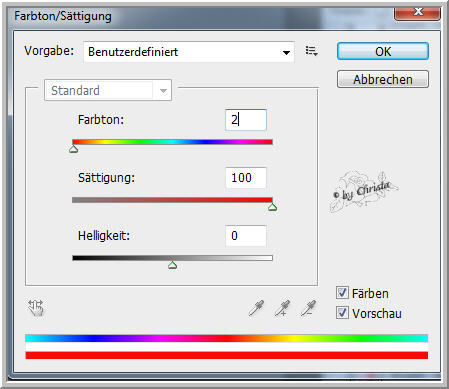Open the preset options menu icon
449x389 pixels.
(x=312, y=51)
